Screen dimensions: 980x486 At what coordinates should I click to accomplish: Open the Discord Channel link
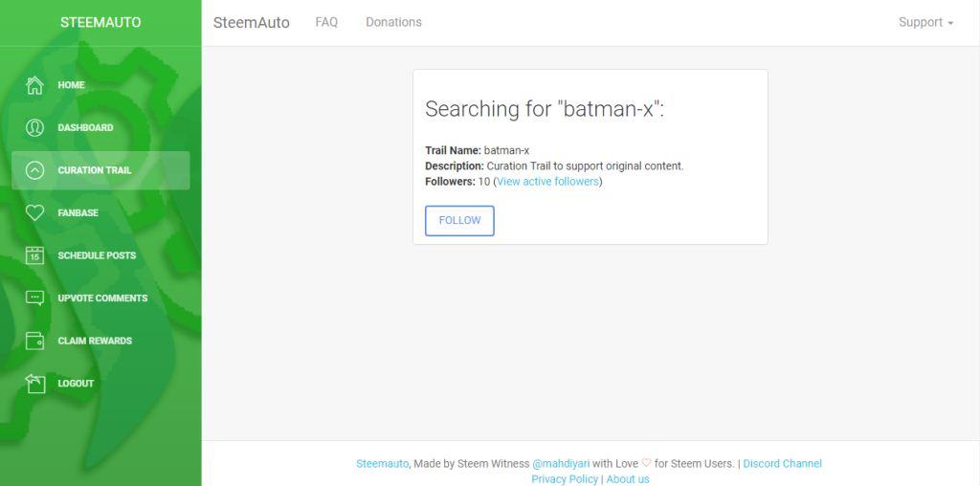point(783,463)
